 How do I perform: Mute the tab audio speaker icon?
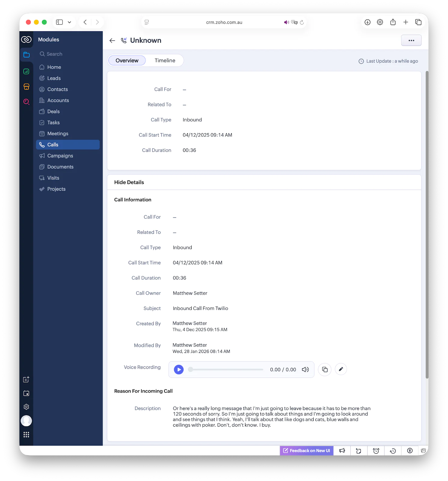[x=286, y=22]
